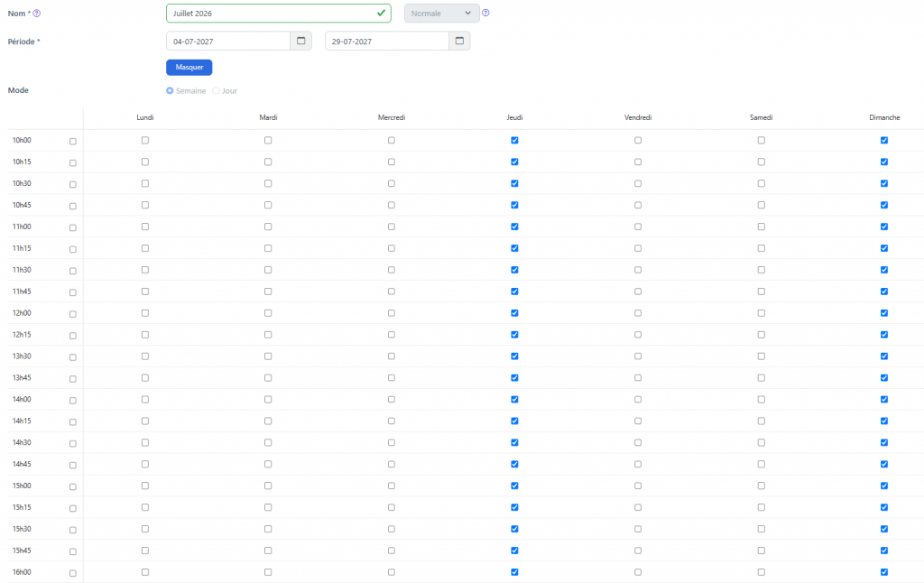Toggle whole-row checkbox for 14h45
This screenshot has width=924, height=583.
click(73, 465)
